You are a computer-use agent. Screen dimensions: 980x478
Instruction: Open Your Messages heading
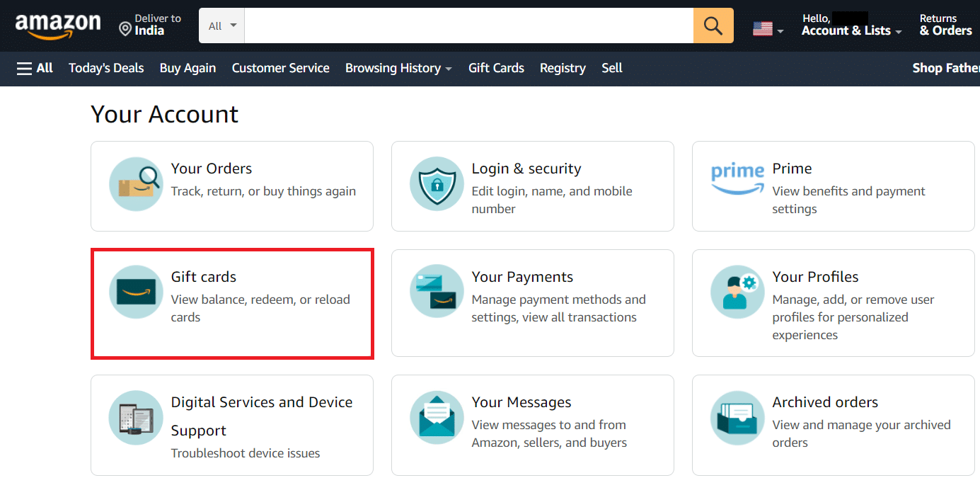pyautogui.click(x=521, y=402)
